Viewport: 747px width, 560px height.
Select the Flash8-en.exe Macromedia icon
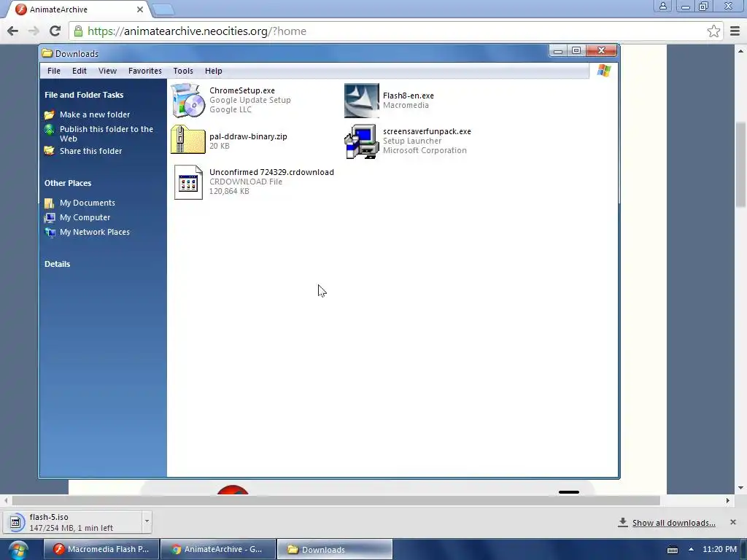coord(362,101)
